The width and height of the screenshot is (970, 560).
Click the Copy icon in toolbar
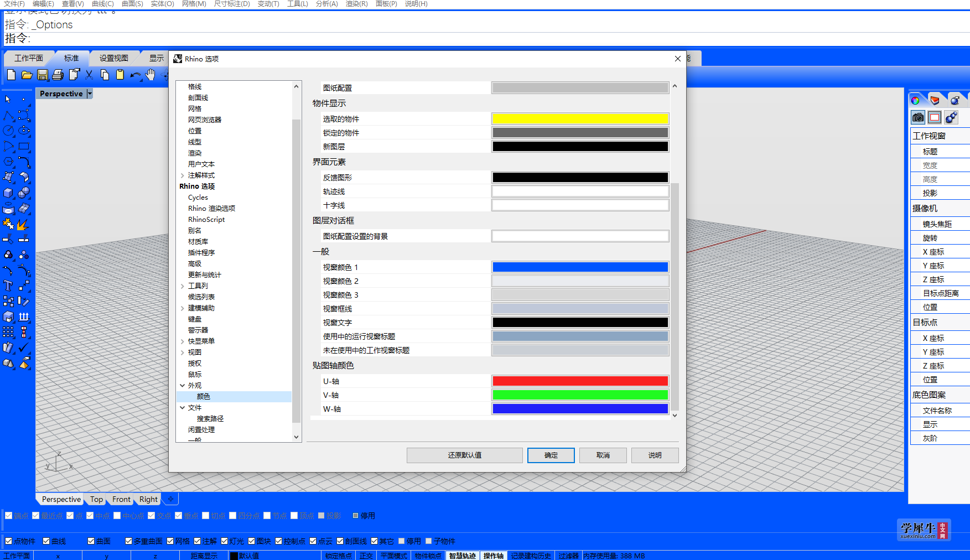pyautogui.click(x=105, y=75)
